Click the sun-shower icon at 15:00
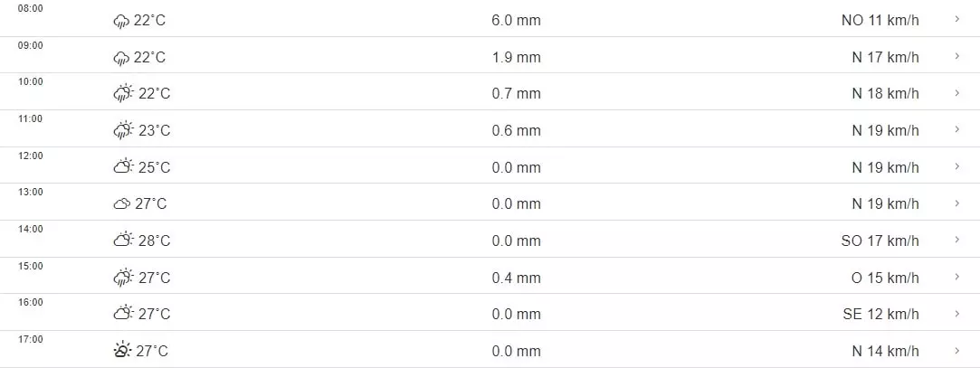Image resolution: width=980 pixels, height=368 pixels. [124, 278]
